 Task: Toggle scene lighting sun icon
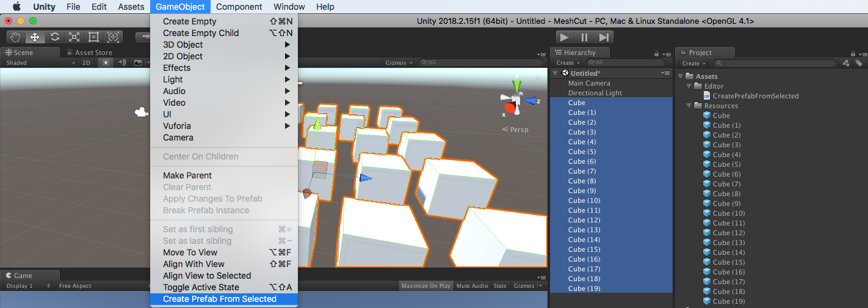coord(106,62)
